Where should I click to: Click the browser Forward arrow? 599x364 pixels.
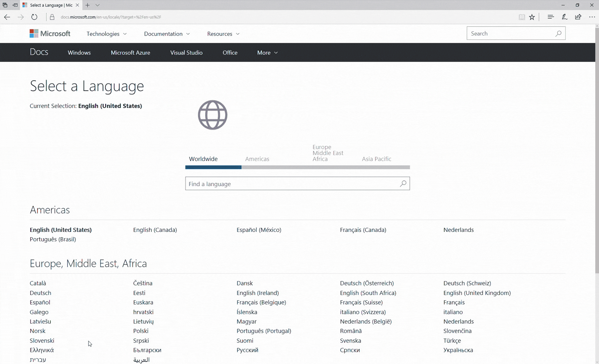pyautogui.click(x=21, y=17)
